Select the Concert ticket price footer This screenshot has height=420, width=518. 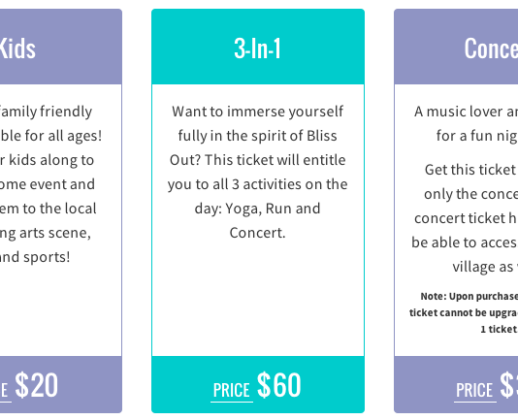[456, 384]
